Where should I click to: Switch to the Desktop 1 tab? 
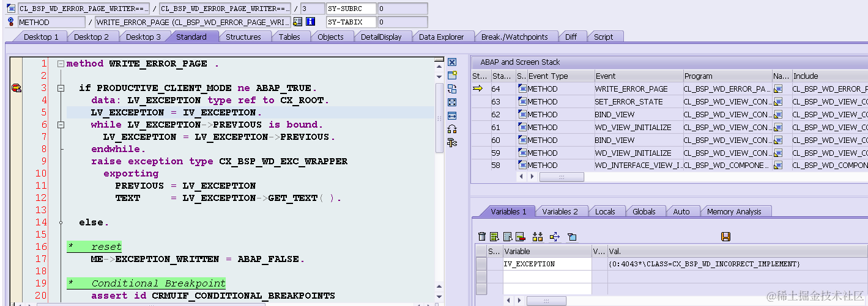point(41,37)
